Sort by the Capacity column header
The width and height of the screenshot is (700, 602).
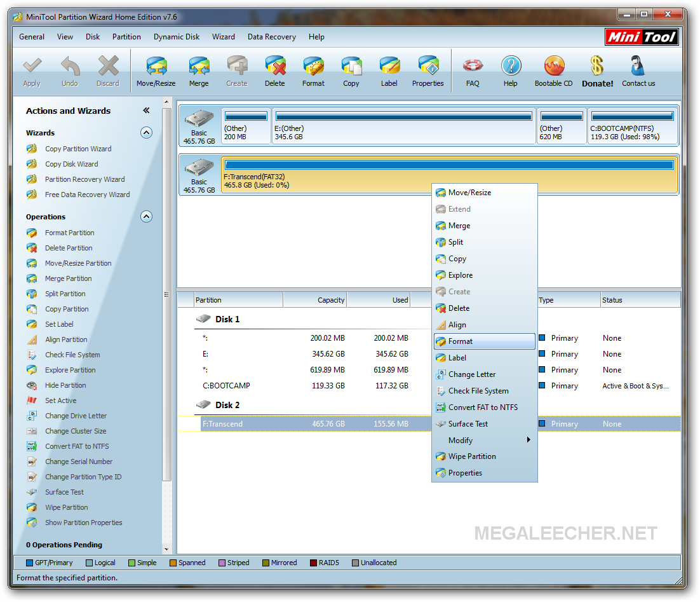pyautogui.click(x=314, y=300)
